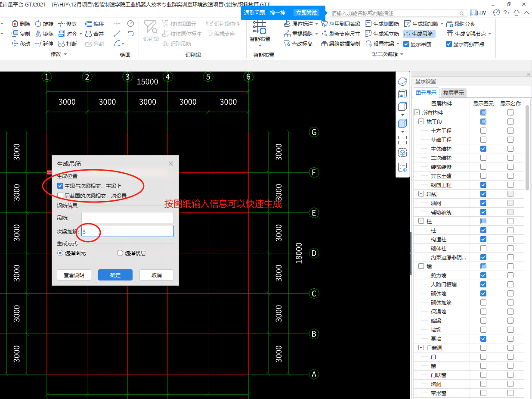Pick the 打断 break tool
Screen dimensions: 532x399
(x=68, y=44)
